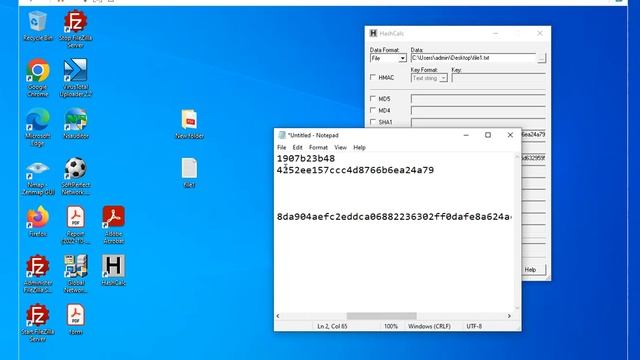Screen dimensions: 640x360
Task: Launch HashCalc desktop shortcut
Action: [113, 270]
